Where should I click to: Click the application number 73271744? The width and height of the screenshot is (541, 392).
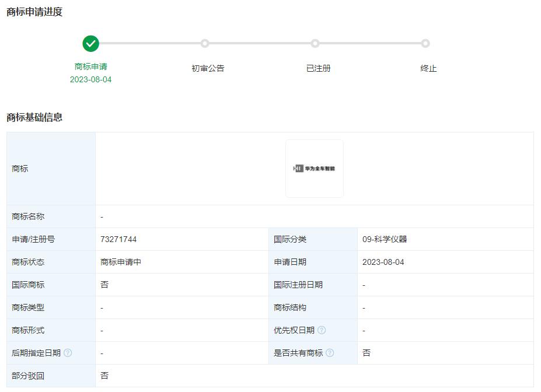(118, 239)
